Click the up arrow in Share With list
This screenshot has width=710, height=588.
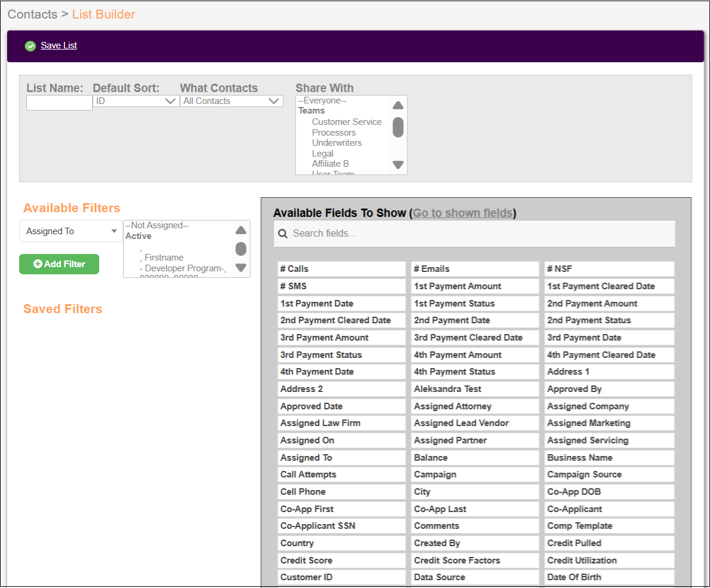[x=398, y=105]
